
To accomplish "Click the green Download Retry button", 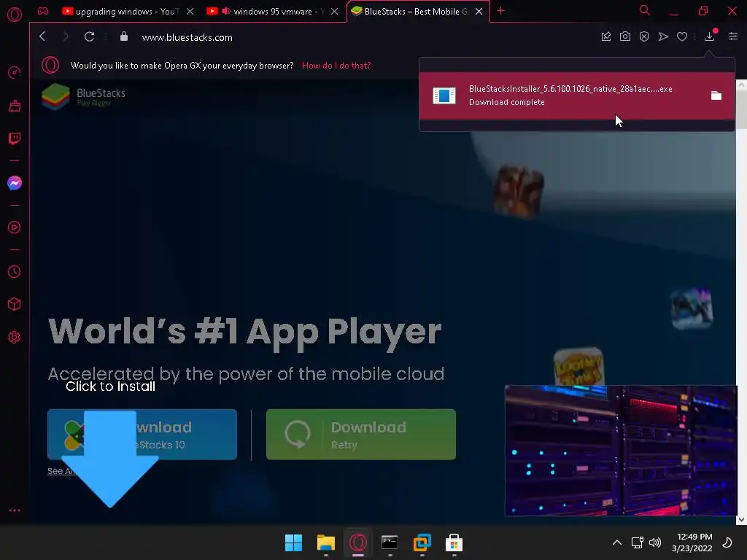I will click(360, 435).
